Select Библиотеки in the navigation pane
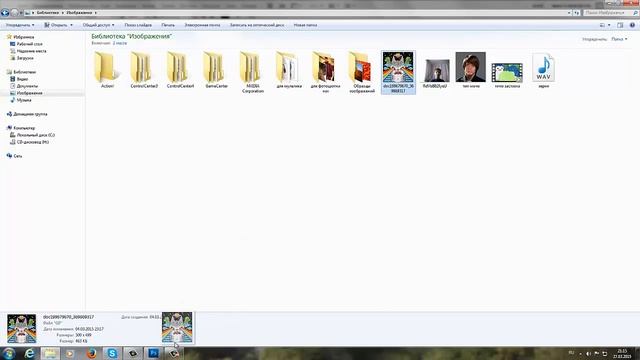The height and width of the screenshot is (360, 640). point(24,72)
